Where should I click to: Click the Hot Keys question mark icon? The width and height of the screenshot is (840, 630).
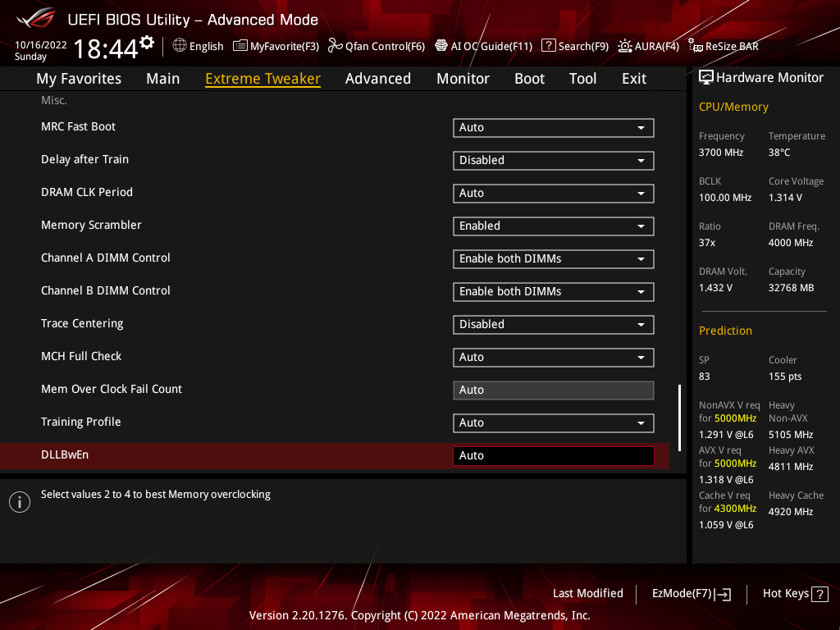click(819, 594)
